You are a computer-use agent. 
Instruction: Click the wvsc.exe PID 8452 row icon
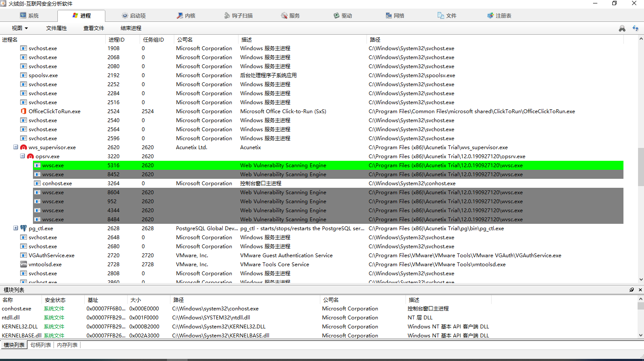click(37, 174)
